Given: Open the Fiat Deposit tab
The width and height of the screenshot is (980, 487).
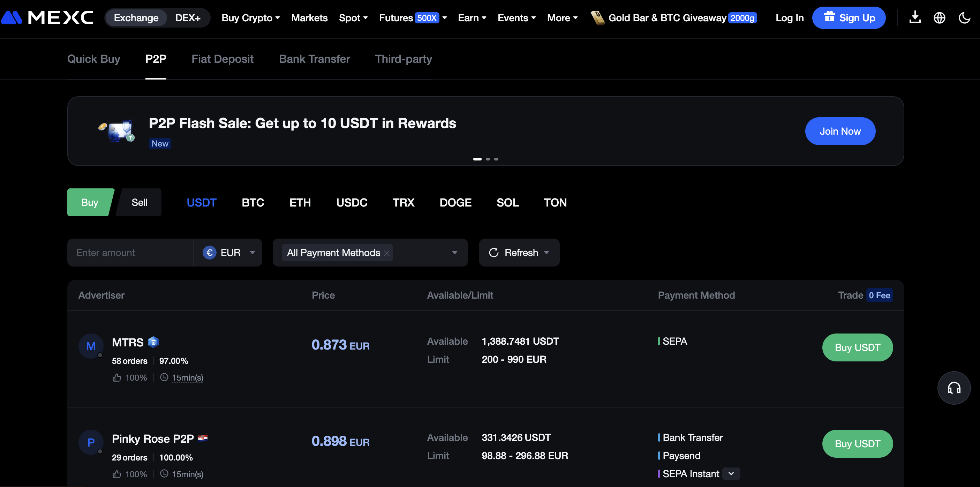Looking at the screenshot, I should pyautogui.click(x=222, y=59).
